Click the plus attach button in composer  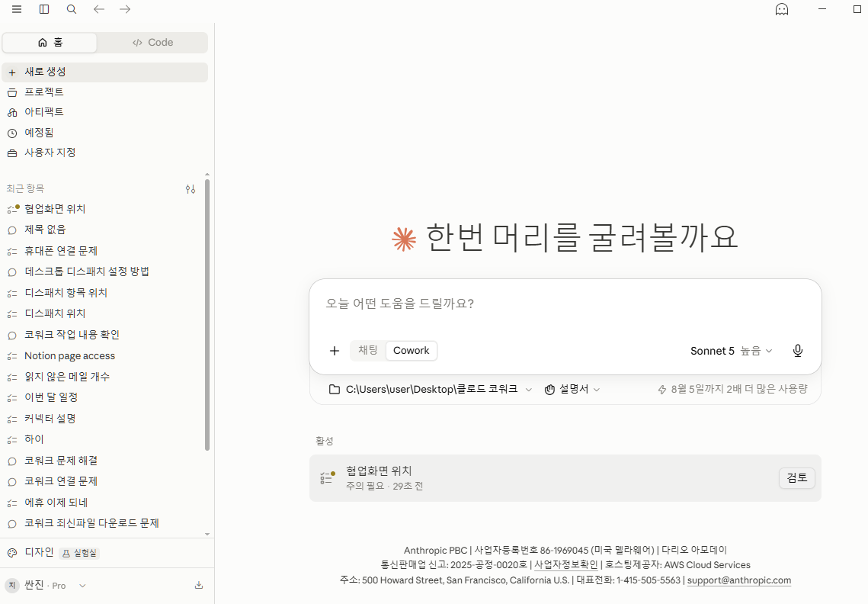pos(335,351)
